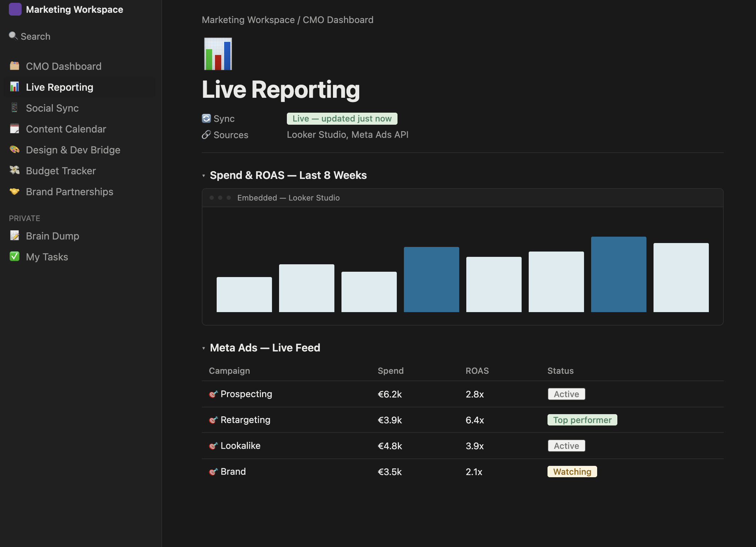Click the large page bar chart icon
756x547 pixels.
pyautogui.click(x=218, y=54)
